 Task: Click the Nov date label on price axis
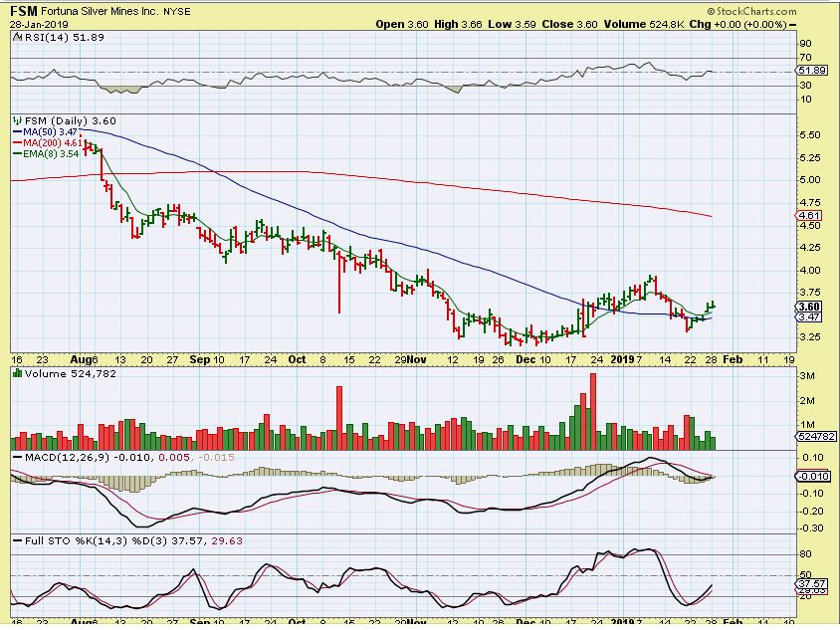point(417,359)
